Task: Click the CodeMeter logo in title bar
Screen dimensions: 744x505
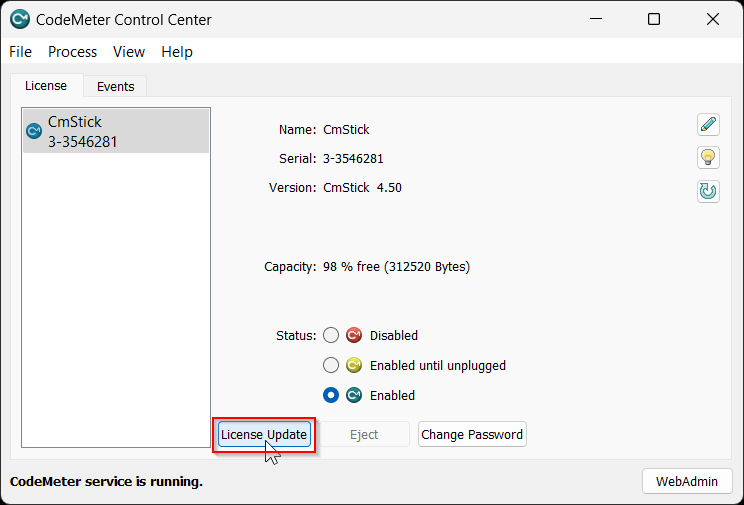Action: pos(19,20)
